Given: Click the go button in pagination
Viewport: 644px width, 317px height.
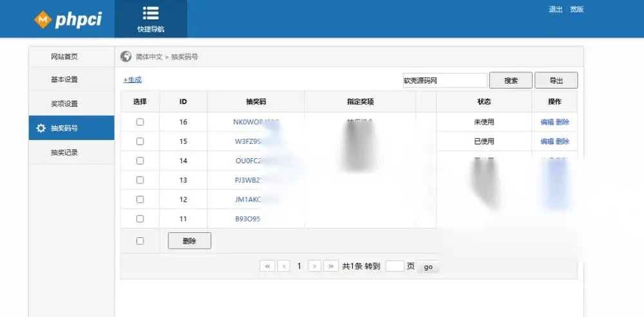Looking at the screenshot, I should pyautogui.click(x=428, y=267).
